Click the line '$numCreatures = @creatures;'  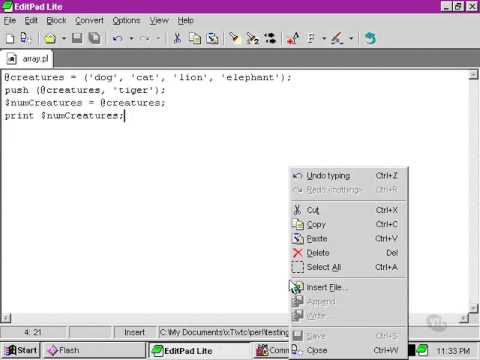point(85,103)
